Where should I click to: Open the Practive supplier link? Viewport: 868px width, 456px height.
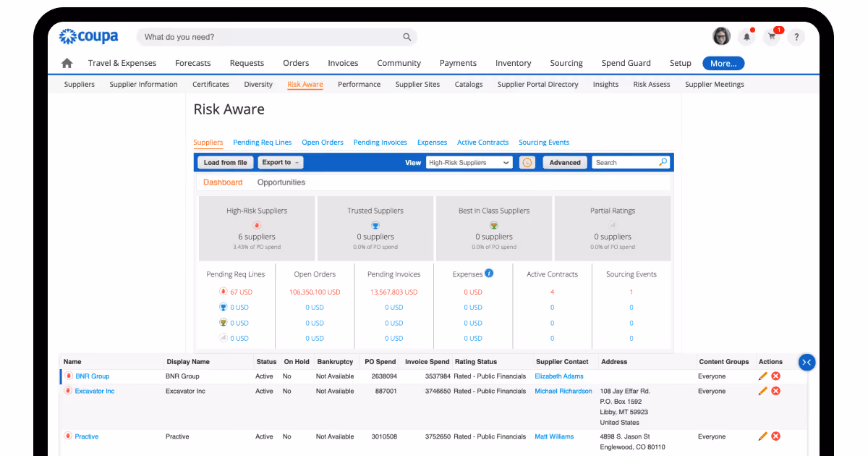pos(87,436)
